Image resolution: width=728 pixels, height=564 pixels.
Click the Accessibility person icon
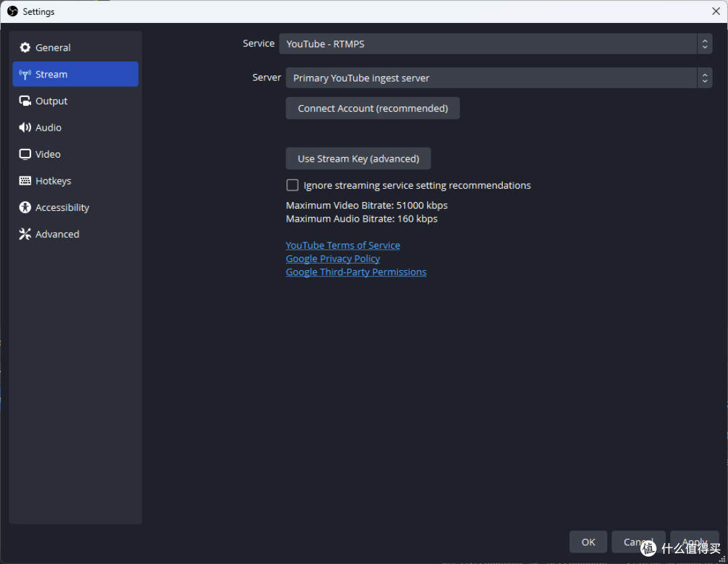click(x=25, y=207)
